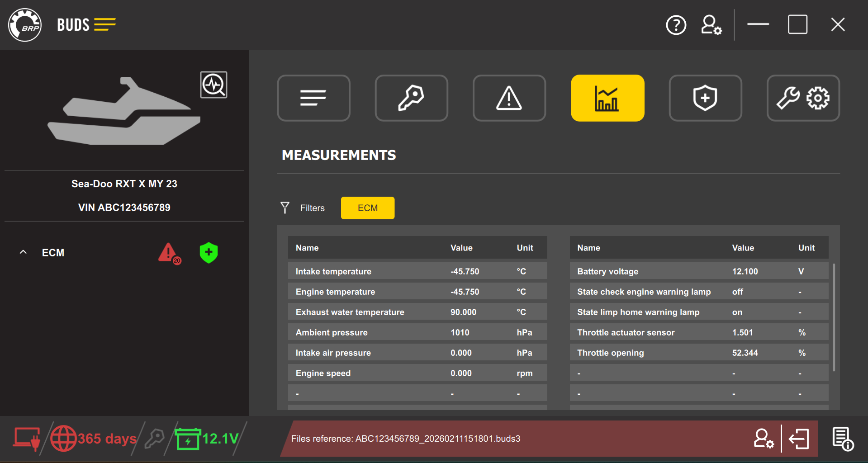Screen dimensions: 868x463
Task: Click the green shield icon next to ECM
Action: point(208,253)
